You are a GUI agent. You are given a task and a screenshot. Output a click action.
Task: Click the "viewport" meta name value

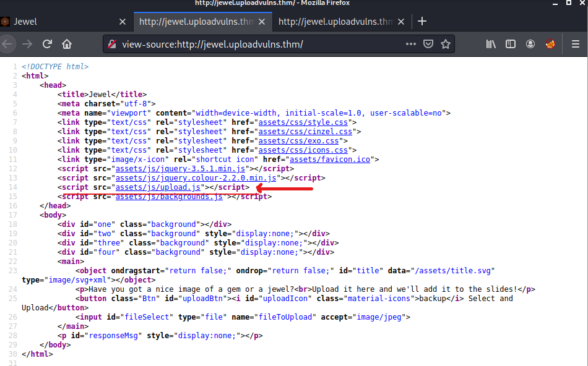[x=129, y=113]
